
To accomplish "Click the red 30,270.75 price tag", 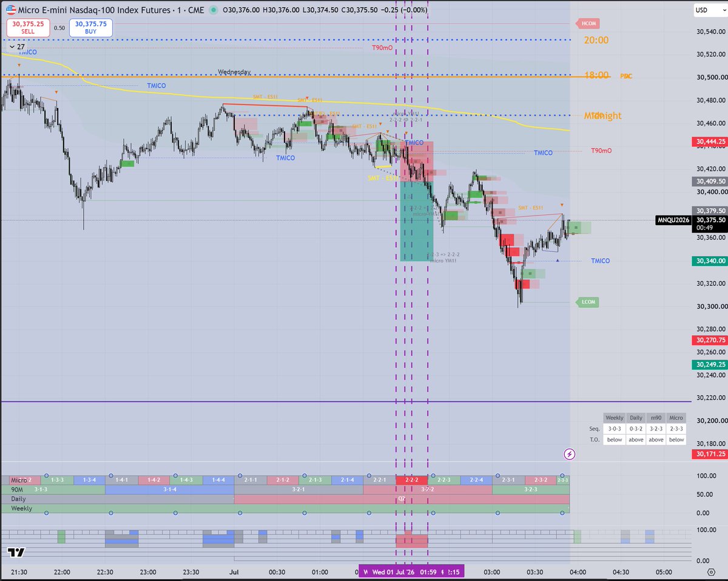I will (x=711, y=341).
